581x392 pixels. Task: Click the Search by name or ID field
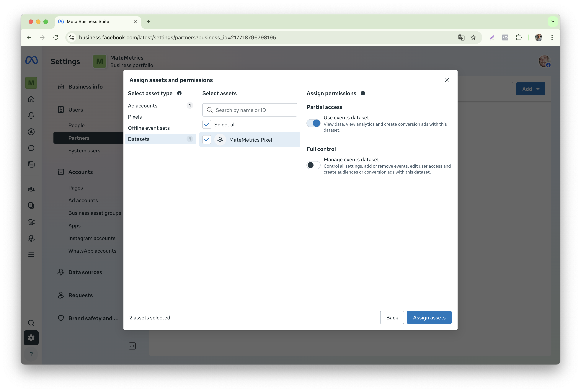[x=250, y=110]
